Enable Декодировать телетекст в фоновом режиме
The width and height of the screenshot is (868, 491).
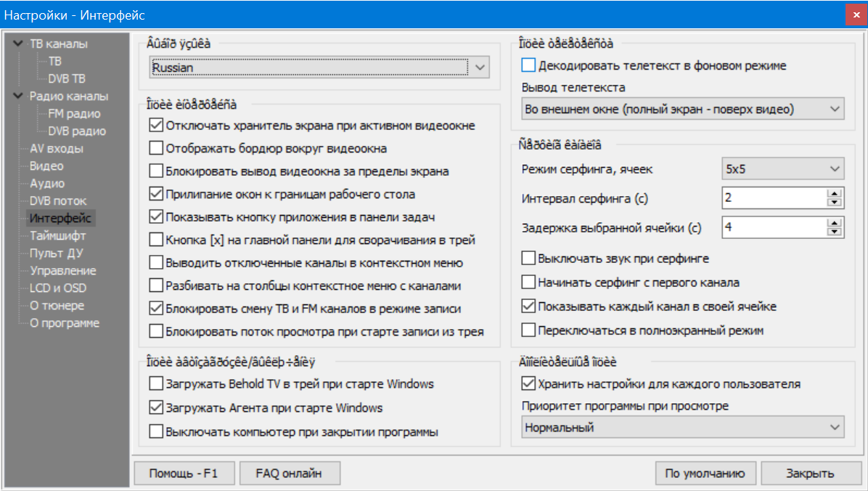pyautogui.click(x=528, y=65)
